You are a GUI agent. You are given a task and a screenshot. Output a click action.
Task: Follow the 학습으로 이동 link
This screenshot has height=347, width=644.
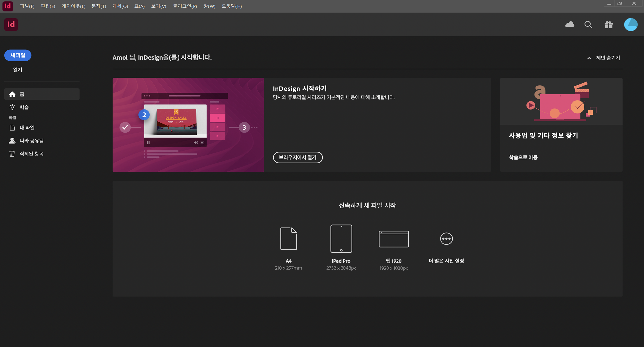(523, 157)
